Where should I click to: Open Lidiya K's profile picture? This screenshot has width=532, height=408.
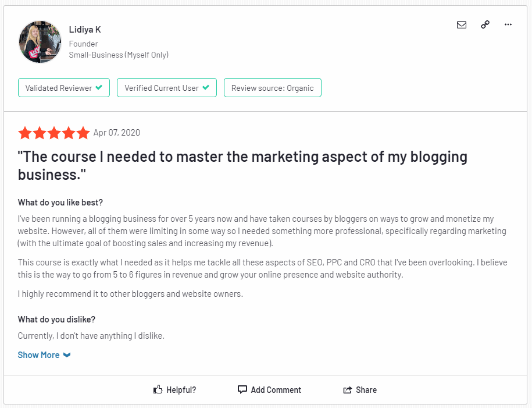(40, 42)
